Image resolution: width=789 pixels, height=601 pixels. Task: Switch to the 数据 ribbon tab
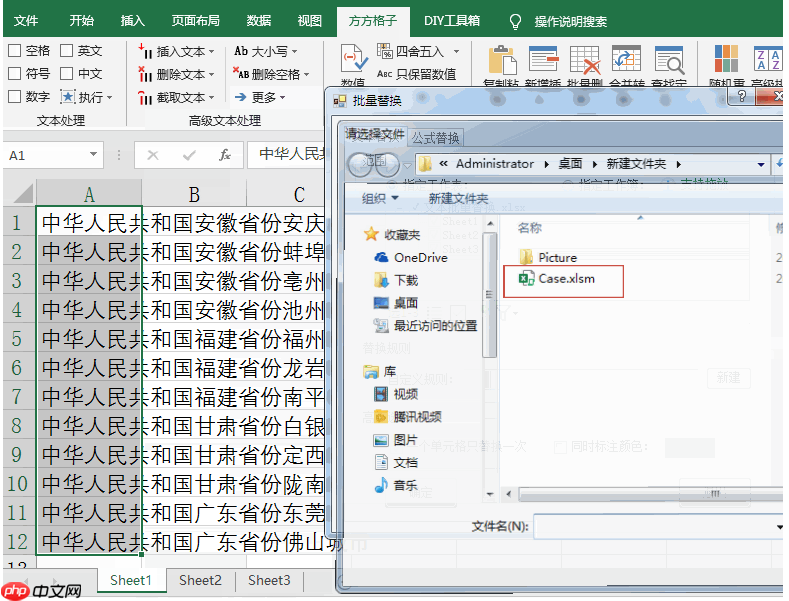(x=259, y=21)
